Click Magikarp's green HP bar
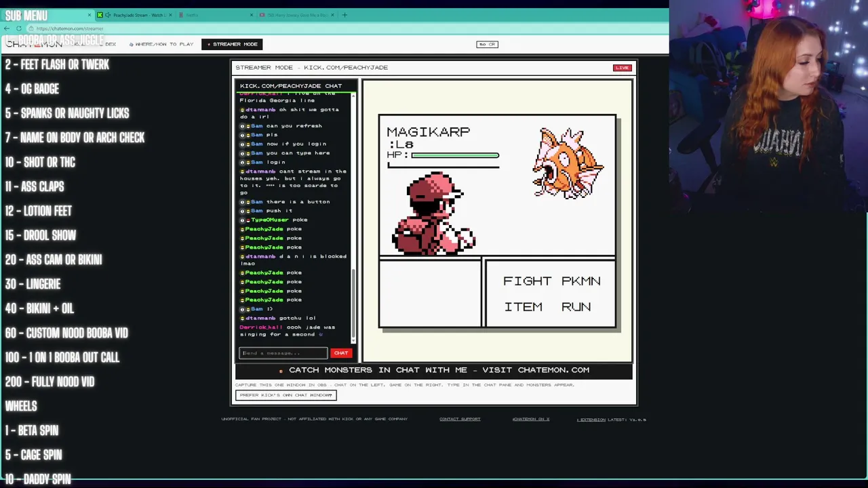 point(455,155)
